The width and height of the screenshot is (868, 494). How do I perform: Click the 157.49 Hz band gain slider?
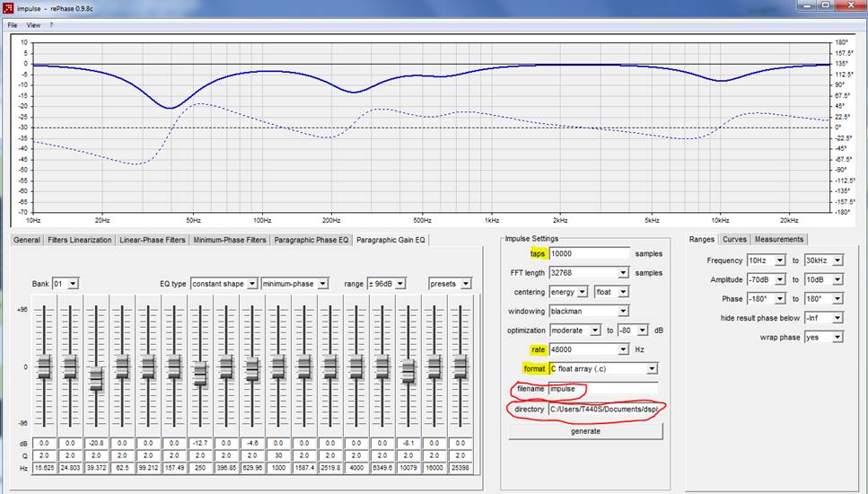[174, 366]
